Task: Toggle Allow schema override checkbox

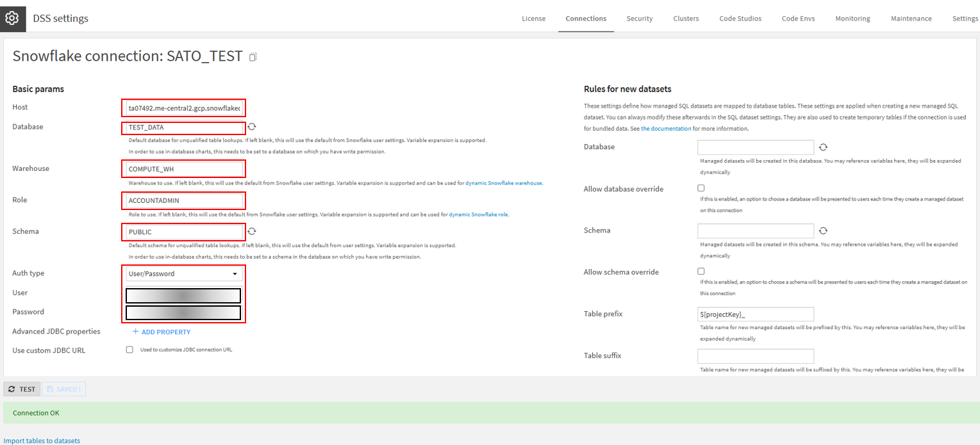Action: click(x=701, y=271)
